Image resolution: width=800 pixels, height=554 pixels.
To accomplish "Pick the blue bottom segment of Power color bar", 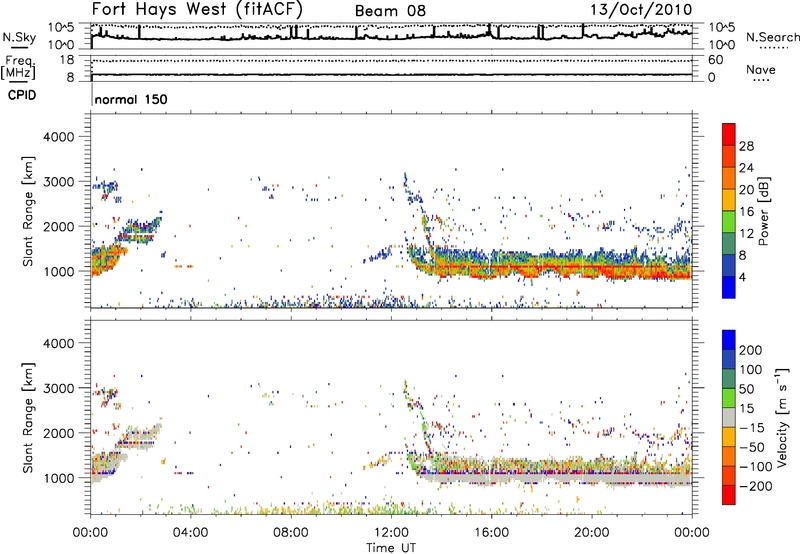I will 729,287.
